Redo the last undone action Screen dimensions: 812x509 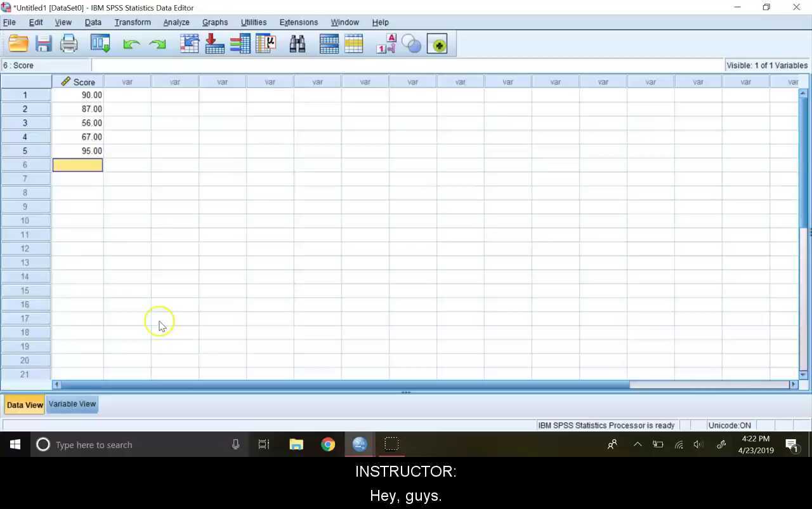(157, 43)
